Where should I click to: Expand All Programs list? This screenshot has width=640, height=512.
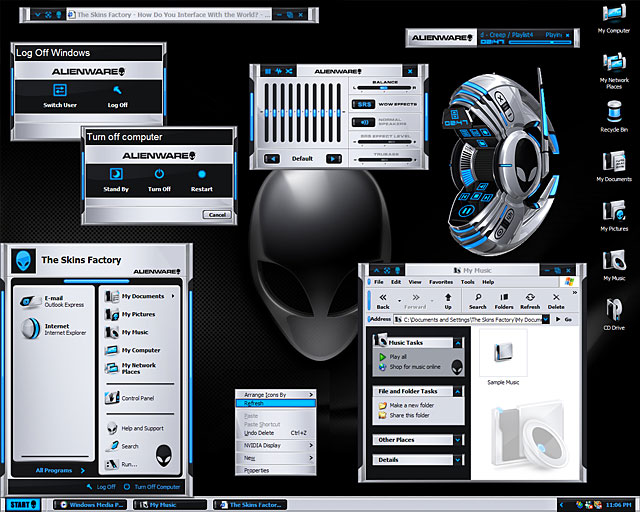click(60, 470)
